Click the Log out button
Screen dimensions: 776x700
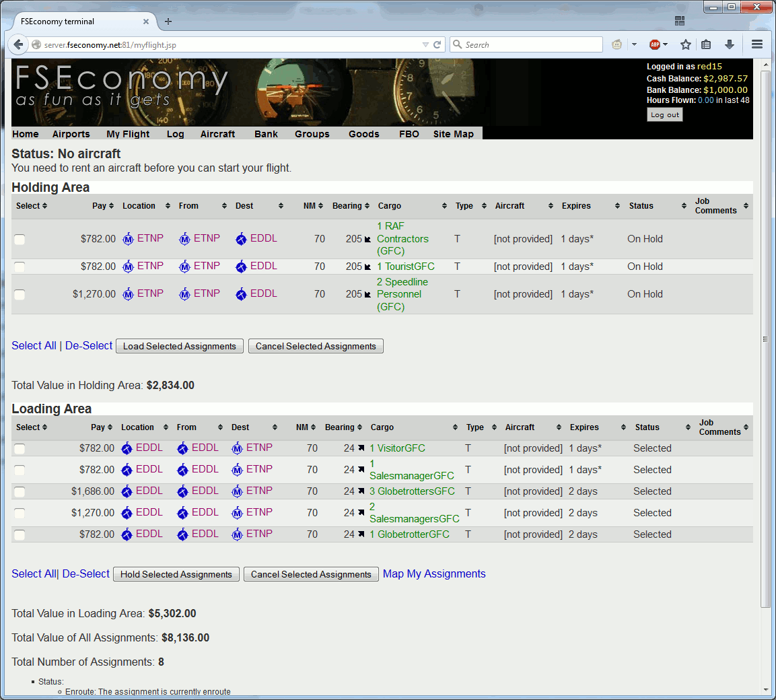[665, 115]
